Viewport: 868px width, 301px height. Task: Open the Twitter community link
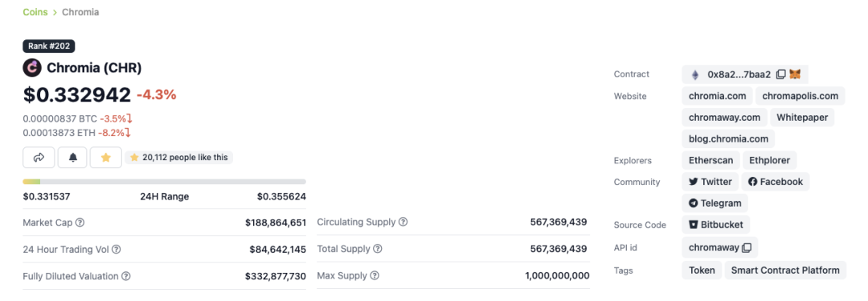[710, 182]
